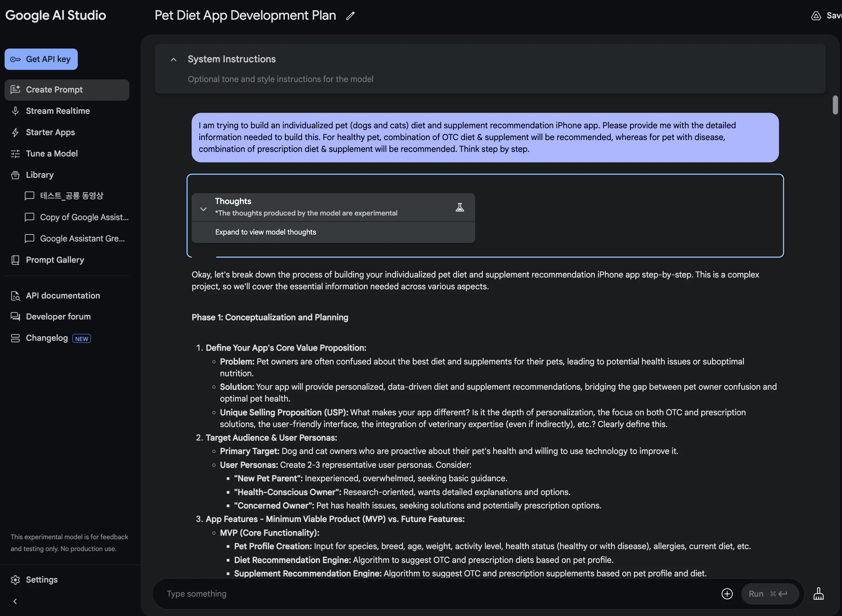Open the 테스트_공룡 동영상 library prompt
The image size is (842, 616).
click(x=72, y=196)
